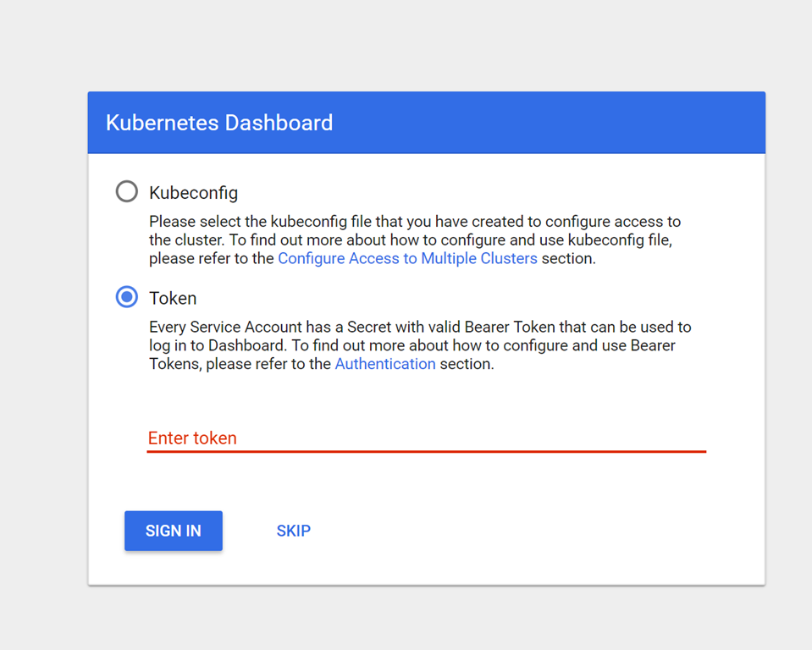Select the Token radio button

click(x=127, y=297)
